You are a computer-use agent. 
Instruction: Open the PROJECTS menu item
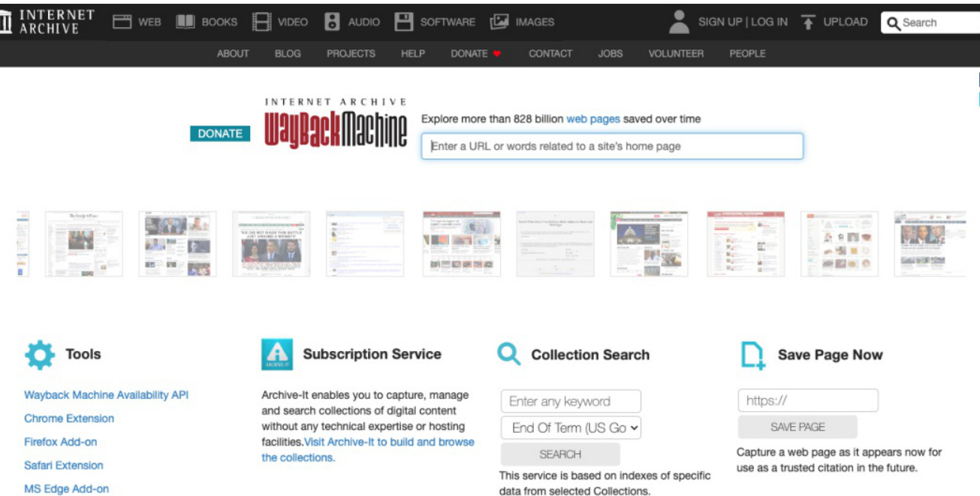[351, 53]
